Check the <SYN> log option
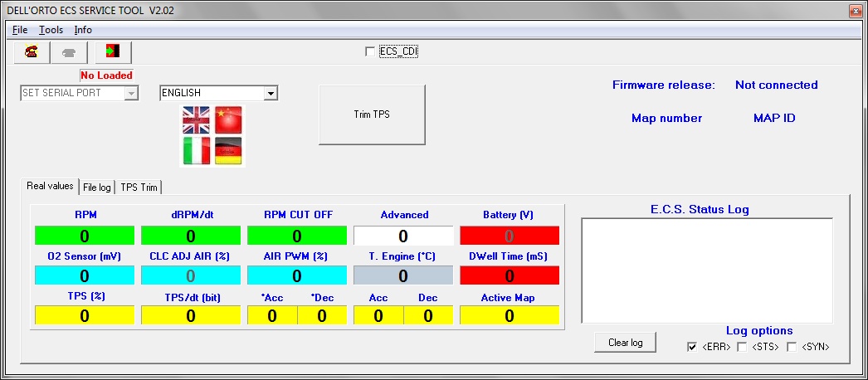This screenshot has width=868, height=380. click(x=792, y=347)
